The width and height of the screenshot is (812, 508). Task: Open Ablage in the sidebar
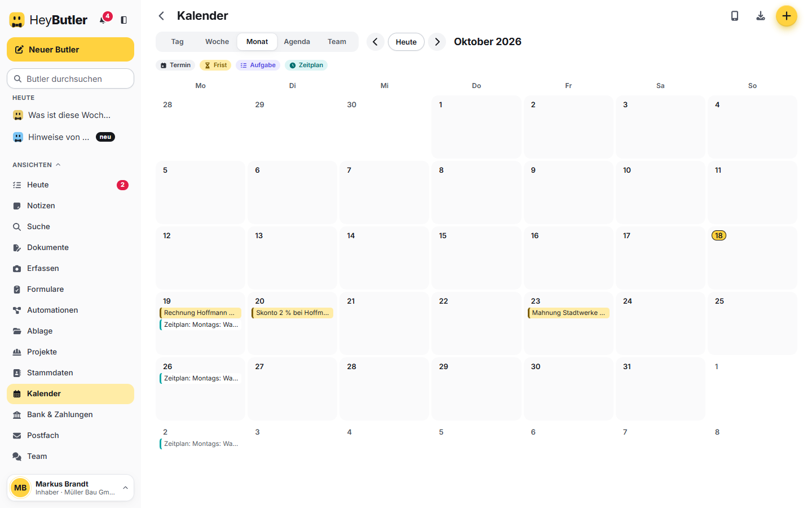click(x=70, y=331)
